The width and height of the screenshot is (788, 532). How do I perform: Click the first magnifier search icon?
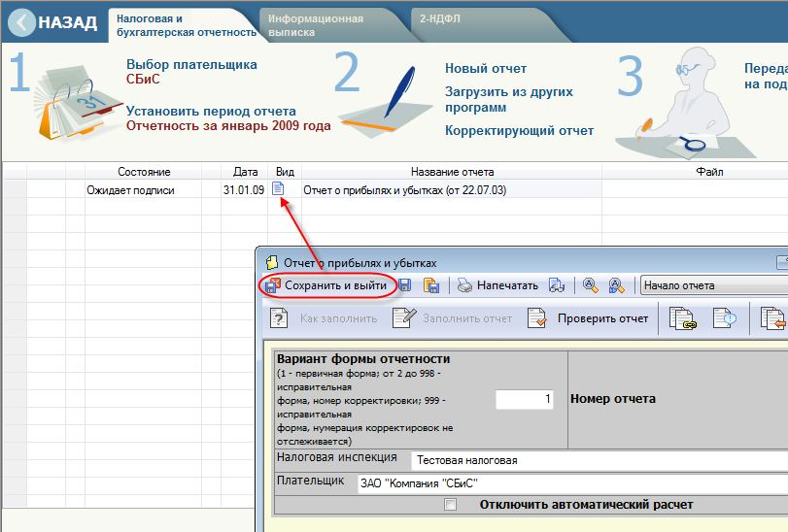coord(591,285)
